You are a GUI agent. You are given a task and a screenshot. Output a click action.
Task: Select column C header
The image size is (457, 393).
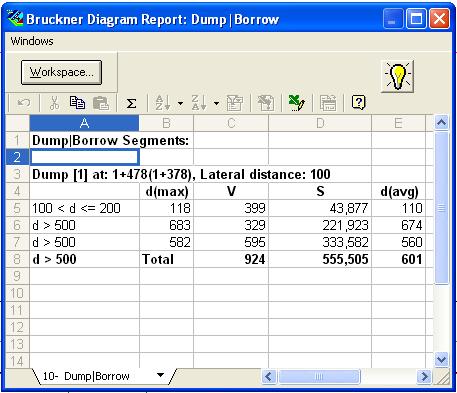pos(231,123)
